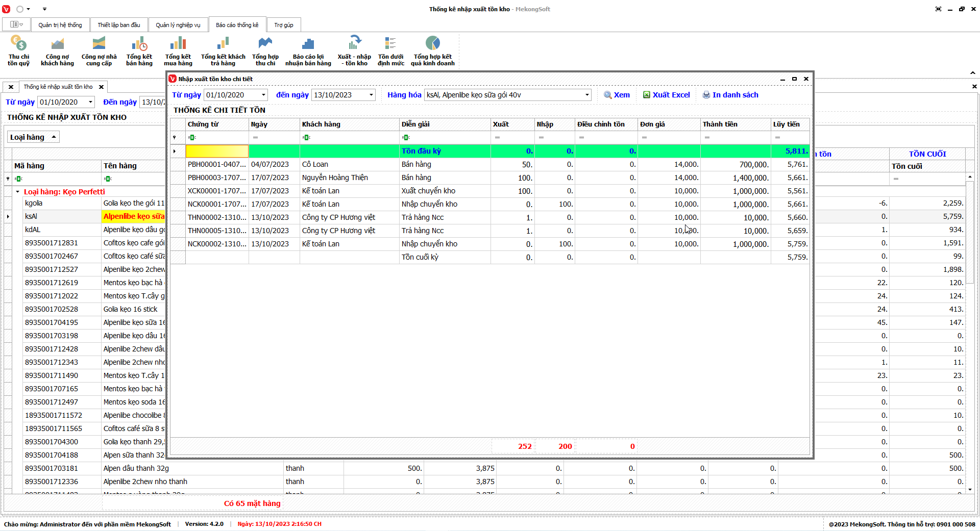This screenshot has height=531, width=980.
Task: Switch to Quản lý nghiệp vụ tab
Action: [x=178, y=25]
